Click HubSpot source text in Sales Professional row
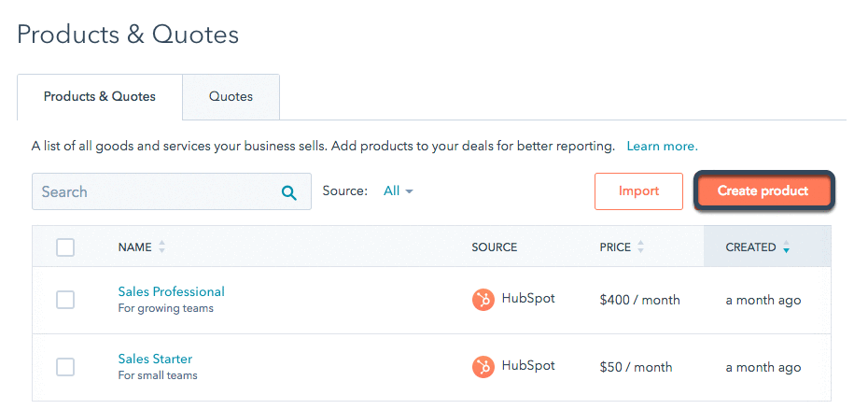868x409 pixels. pos(528,299)
